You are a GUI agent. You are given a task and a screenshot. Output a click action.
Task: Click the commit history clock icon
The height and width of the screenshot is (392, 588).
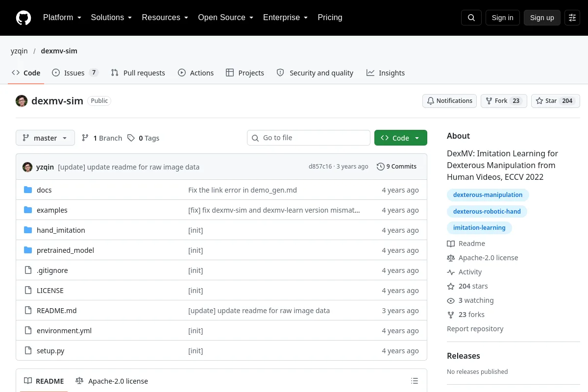pos(381,167)
